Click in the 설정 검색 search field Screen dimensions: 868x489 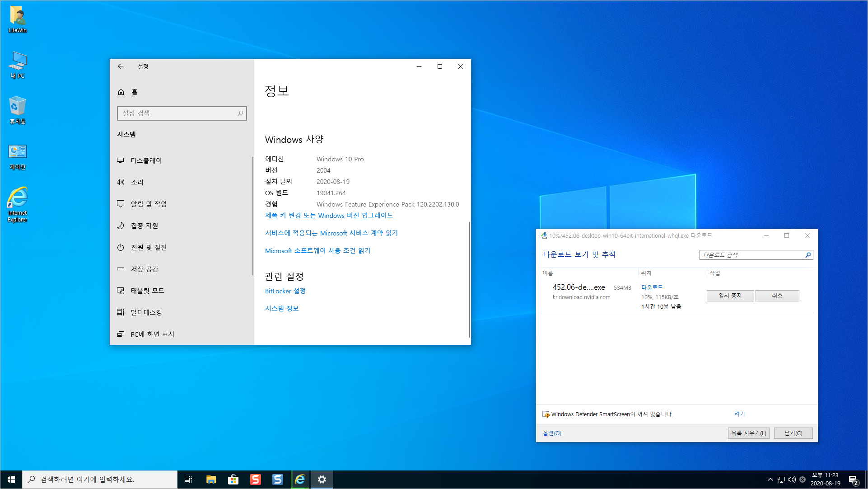coord(182,113)
